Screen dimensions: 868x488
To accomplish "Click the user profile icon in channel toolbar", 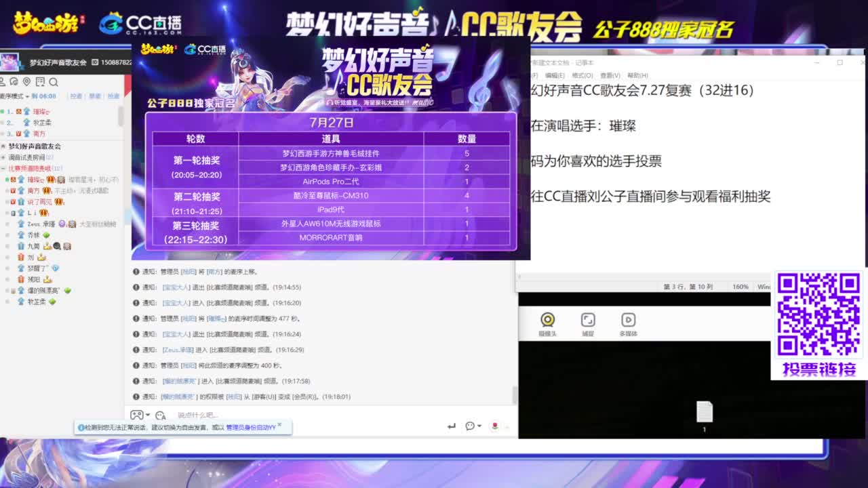I will click(3, 82).
